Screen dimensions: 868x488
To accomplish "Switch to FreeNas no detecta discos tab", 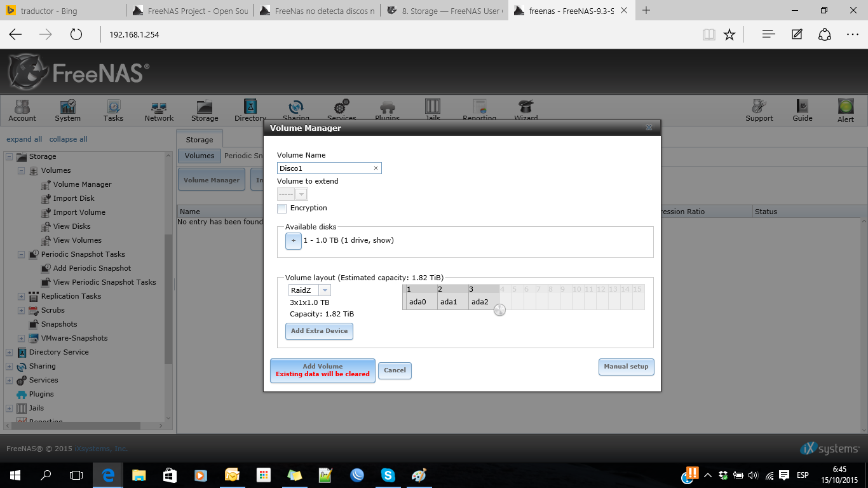I will tap(317, 11).
